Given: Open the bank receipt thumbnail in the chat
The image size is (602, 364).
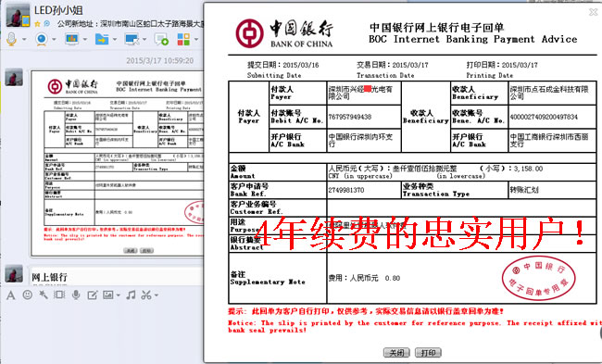Looking at the screenshot, I should 117,163.
